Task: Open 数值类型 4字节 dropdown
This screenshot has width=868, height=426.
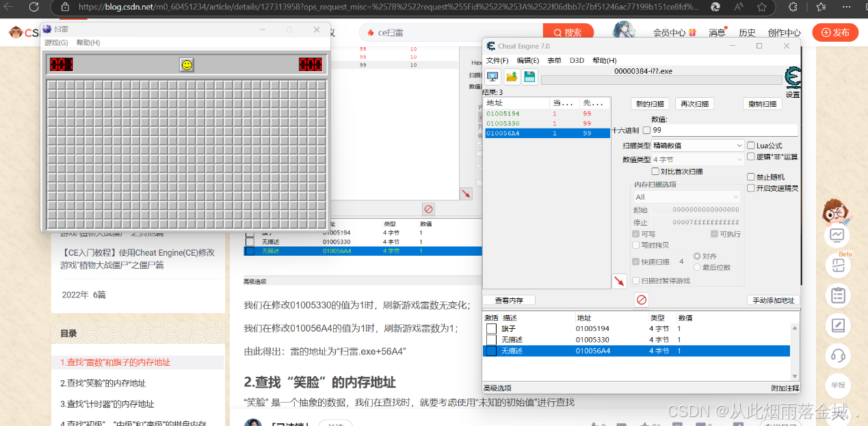Action: [x=698, y=159]
